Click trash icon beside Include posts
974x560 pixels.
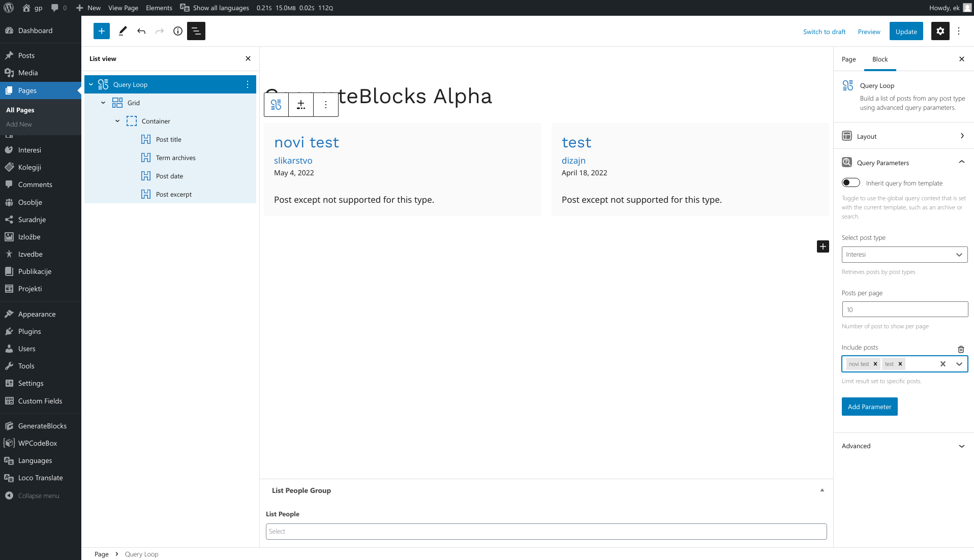coord(961,349)
